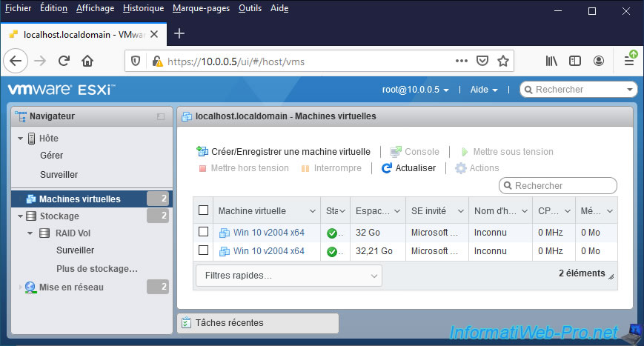Open the Affichage menu
The height and width of the screenshot is (346, 644).
click(96, 8)
